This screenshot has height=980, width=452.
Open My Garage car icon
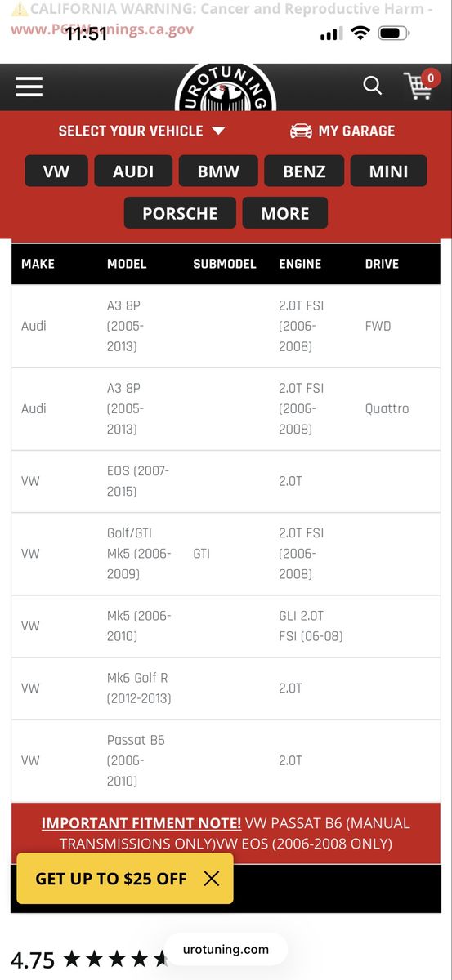(301, 131)
